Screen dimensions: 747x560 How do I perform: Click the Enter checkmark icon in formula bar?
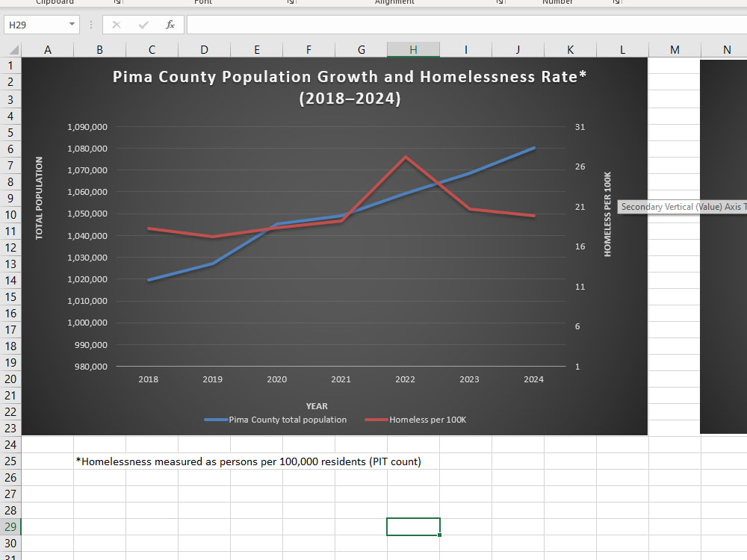[x=143, y=25]
